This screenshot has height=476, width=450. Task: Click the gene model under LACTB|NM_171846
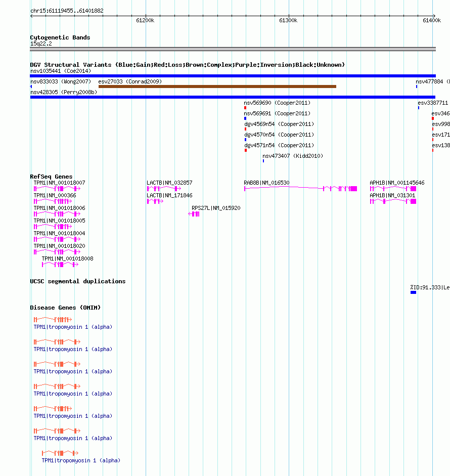155,201
